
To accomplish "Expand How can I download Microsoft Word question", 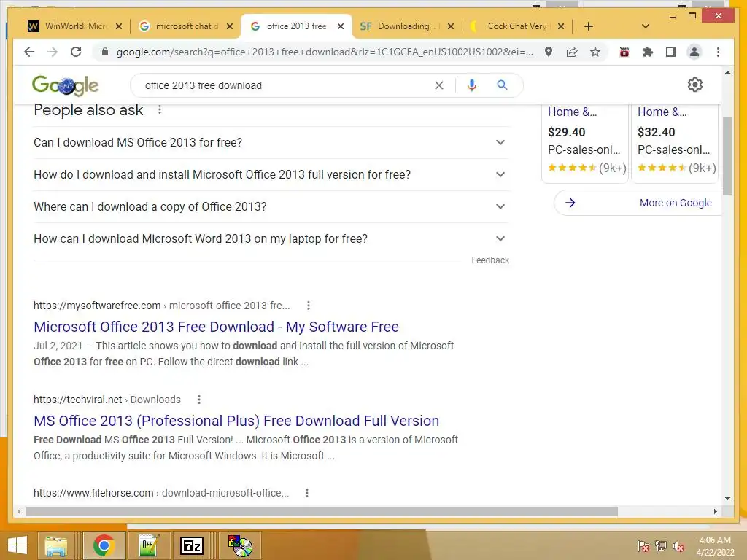I will (271, 238).
